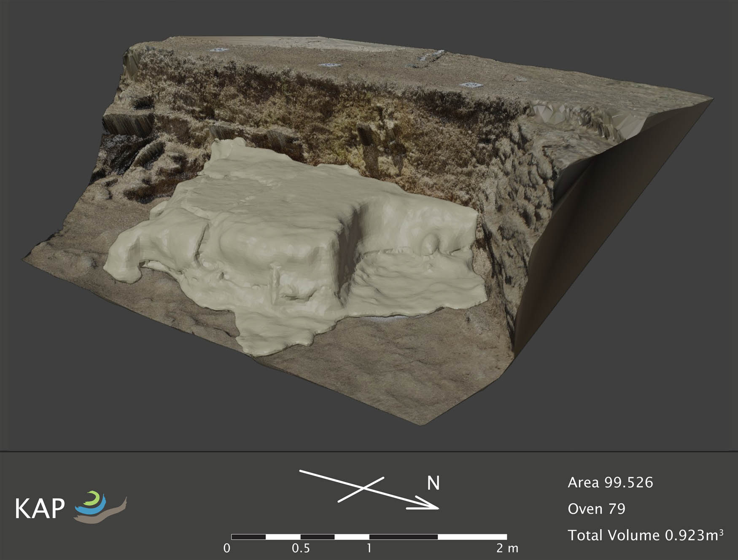Click the 0 label on scale bar
This screenshot has width=738, height=560.
point(227,548)
